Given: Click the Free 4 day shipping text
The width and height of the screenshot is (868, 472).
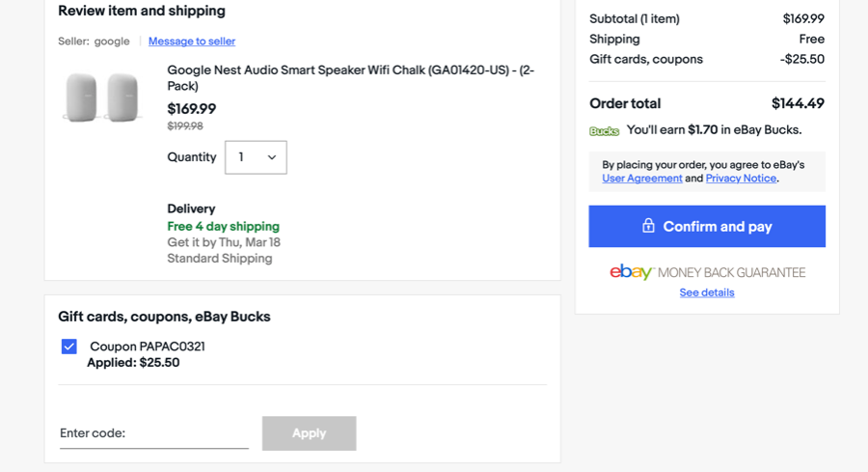Looking at the screenshot, I should tap(223, 227).
